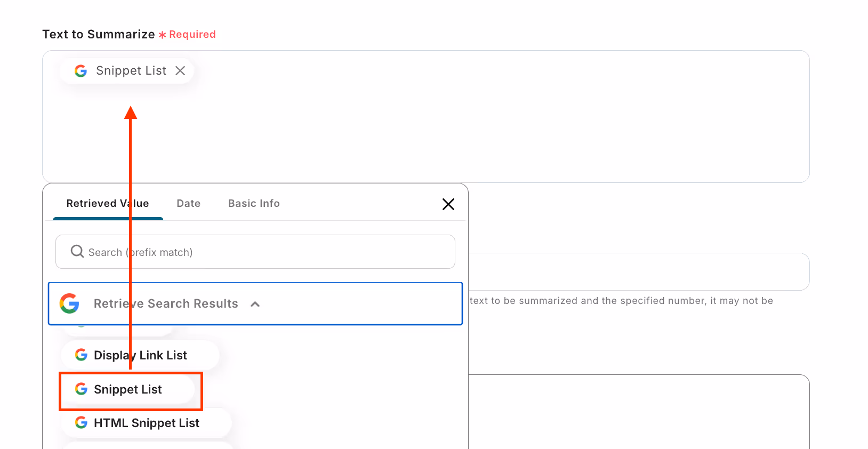Click Google icon in Snippet List chip
Screen dimensions: 868x449
pos(81,71)
